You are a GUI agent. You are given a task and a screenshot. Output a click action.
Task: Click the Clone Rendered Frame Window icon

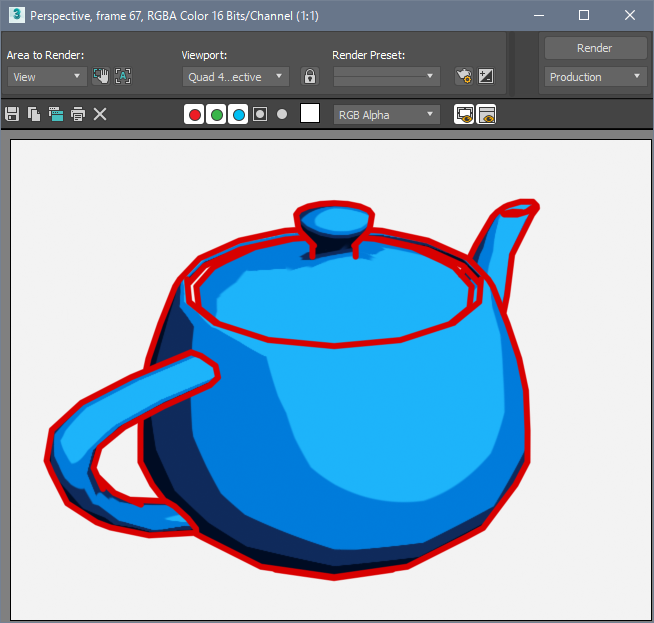56,114
